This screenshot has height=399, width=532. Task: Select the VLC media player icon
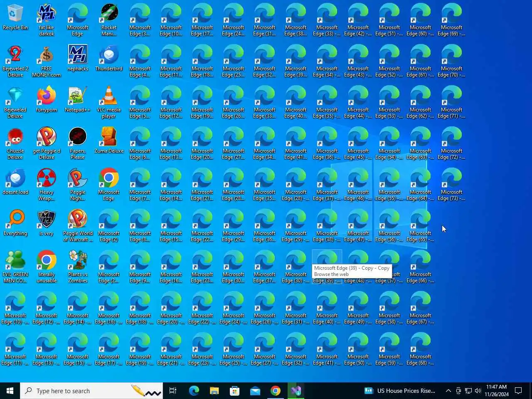point(109,102)
